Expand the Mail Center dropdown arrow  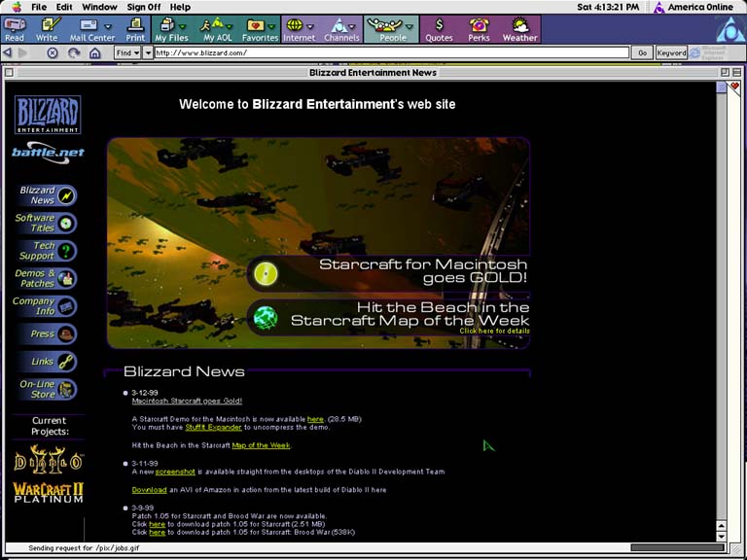(108, 25)
